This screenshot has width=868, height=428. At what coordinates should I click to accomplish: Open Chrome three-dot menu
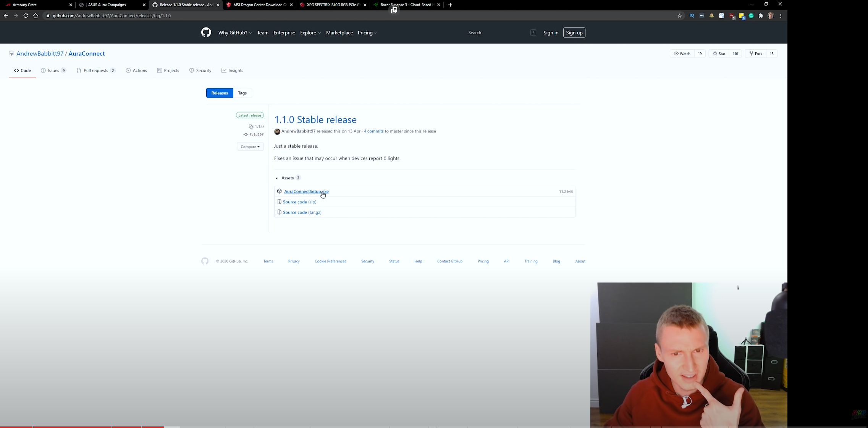(x=781, y=16)
